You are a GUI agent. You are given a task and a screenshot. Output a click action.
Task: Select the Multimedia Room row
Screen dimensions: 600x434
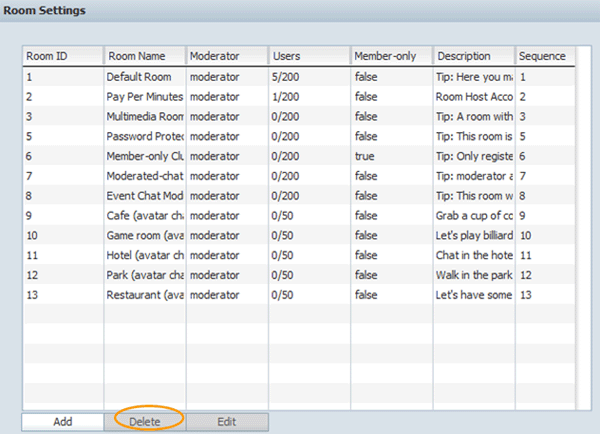[144, 117]
